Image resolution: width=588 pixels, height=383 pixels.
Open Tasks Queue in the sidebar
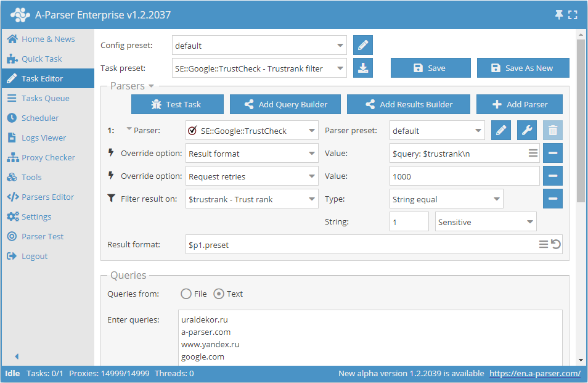click(x=45, y=98)
